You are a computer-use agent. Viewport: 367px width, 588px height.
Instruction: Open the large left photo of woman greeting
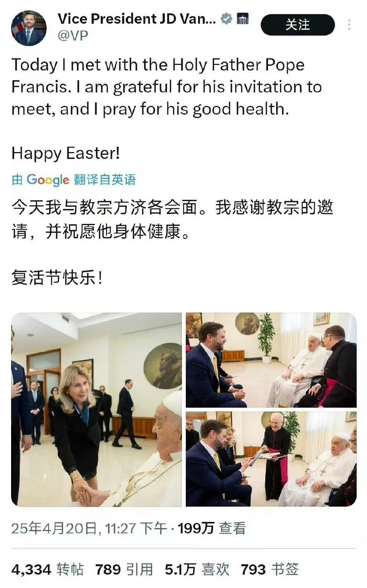point(96,410)
